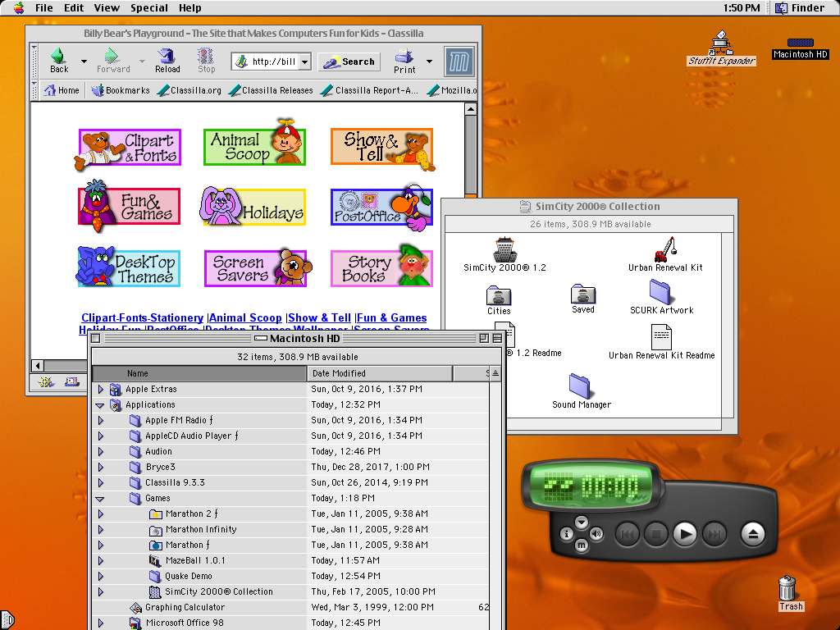This screenshot has height=630, width=840.
Task: Click the eject button on audio player
Action: click(x=753, y=535)
